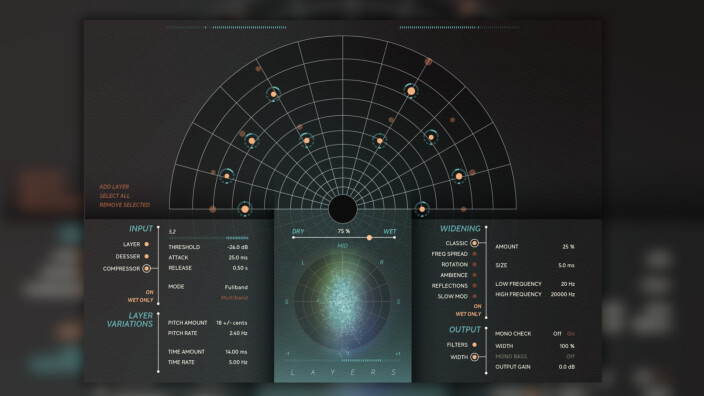Select the Layer dot in Input section

(146, 244)
